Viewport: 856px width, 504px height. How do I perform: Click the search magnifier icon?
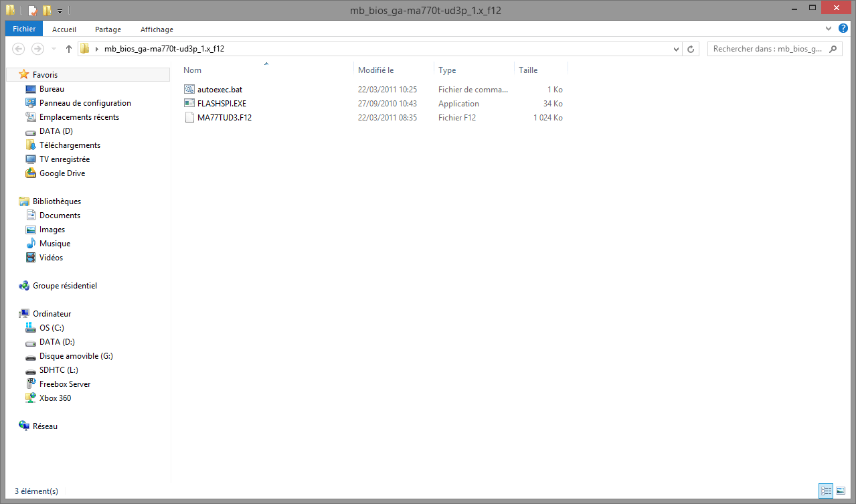point(833,49)
